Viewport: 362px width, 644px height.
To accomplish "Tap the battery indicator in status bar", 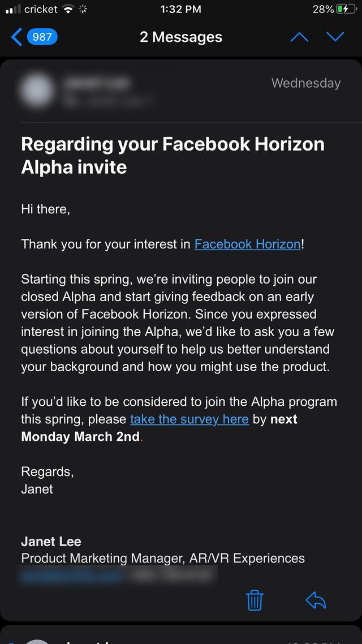I will click(343, 10).
